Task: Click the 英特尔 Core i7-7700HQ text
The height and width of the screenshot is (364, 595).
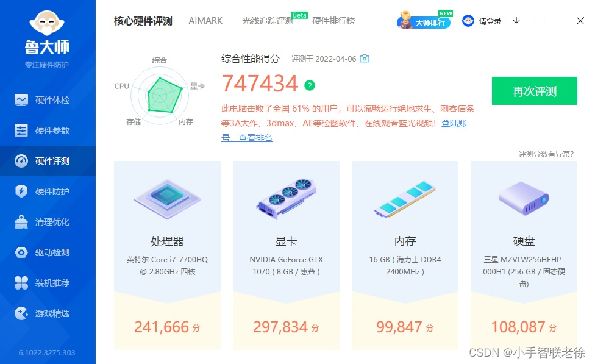Action: (167, 265)
